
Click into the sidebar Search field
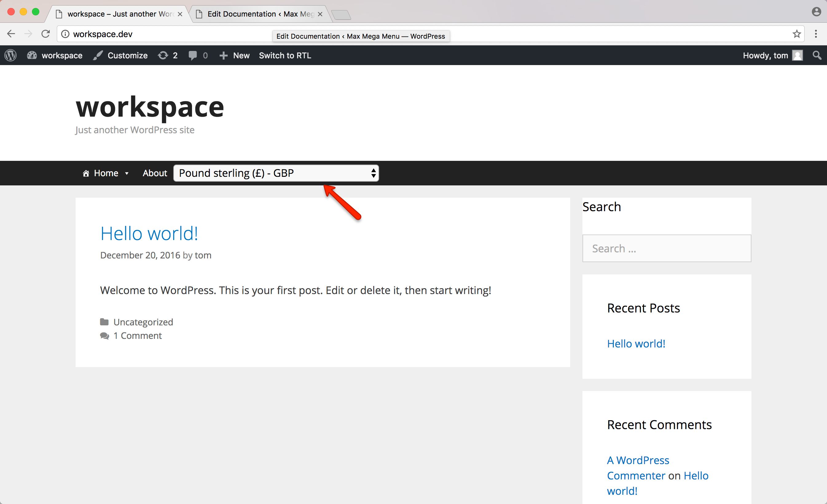pyautogui.click(x=666, y=249)
